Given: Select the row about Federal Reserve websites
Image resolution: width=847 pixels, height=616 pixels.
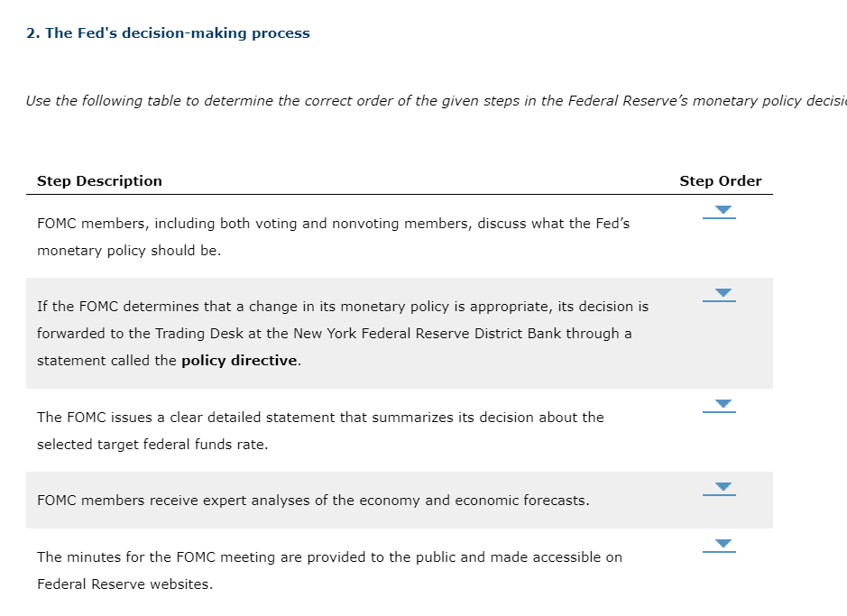Looking at the screenshot, I should (x=329, y=570).
